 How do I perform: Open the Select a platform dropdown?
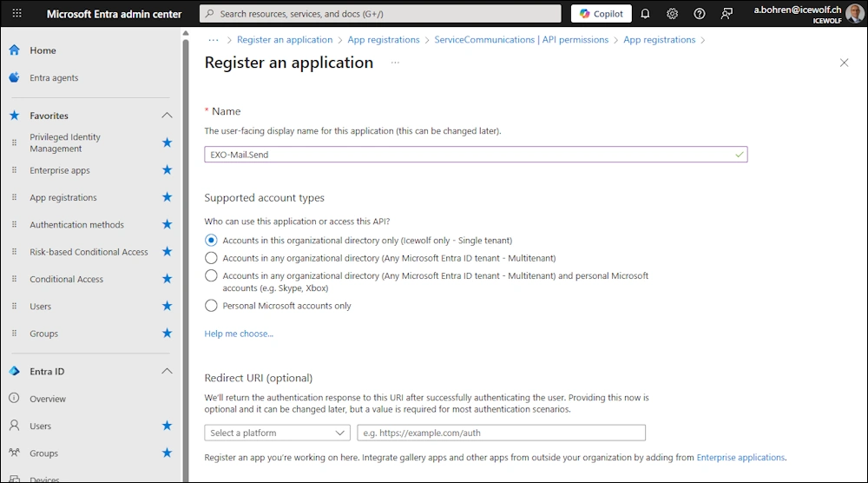click(x=277, y=433)
